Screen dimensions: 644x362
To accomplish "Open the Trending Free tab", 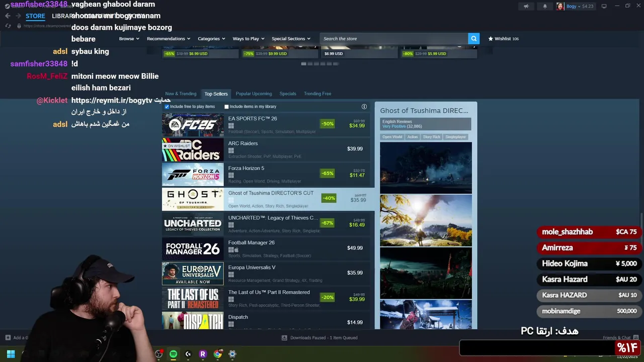I will point(317,94).
